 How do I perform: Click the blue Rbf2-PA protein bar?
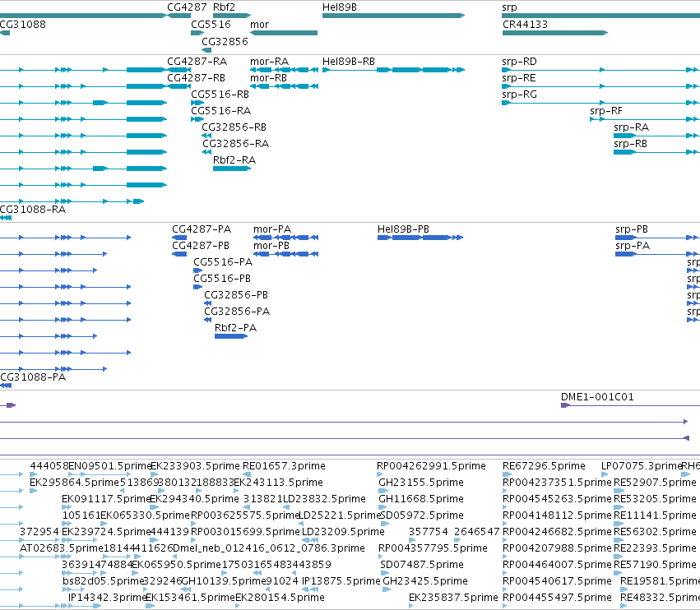coord(231,336)
